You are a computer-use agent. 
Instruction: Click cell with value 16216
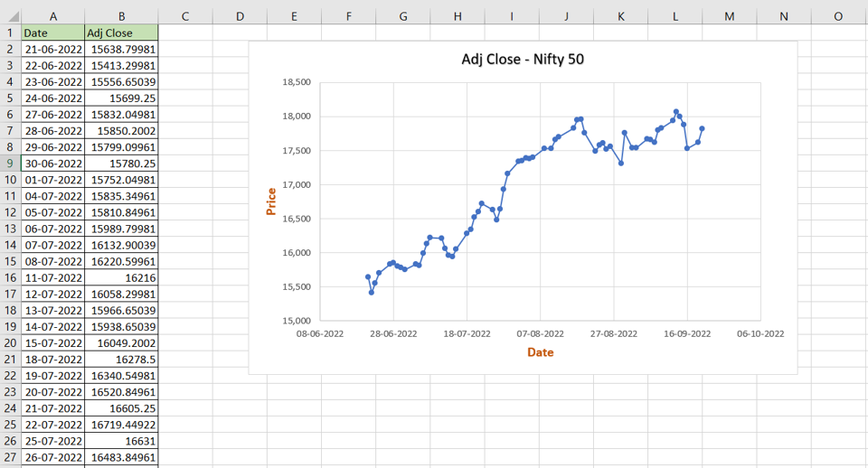tap(121, 277)
